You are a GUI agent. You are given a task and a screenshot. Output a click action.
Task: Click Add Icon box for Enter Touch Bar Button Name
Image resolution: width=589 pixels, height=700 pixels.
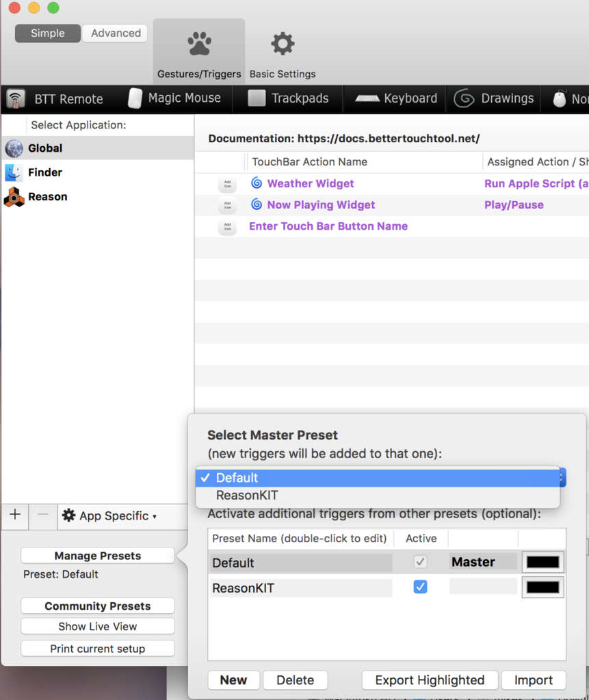tap(228, 226)
